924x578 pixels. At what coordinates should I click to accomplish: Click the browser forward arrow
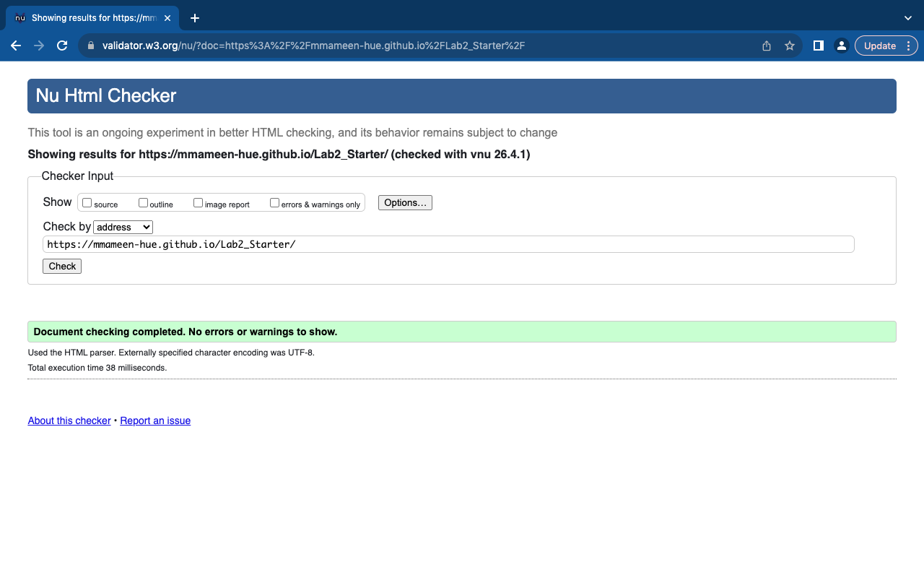[39, 46]
